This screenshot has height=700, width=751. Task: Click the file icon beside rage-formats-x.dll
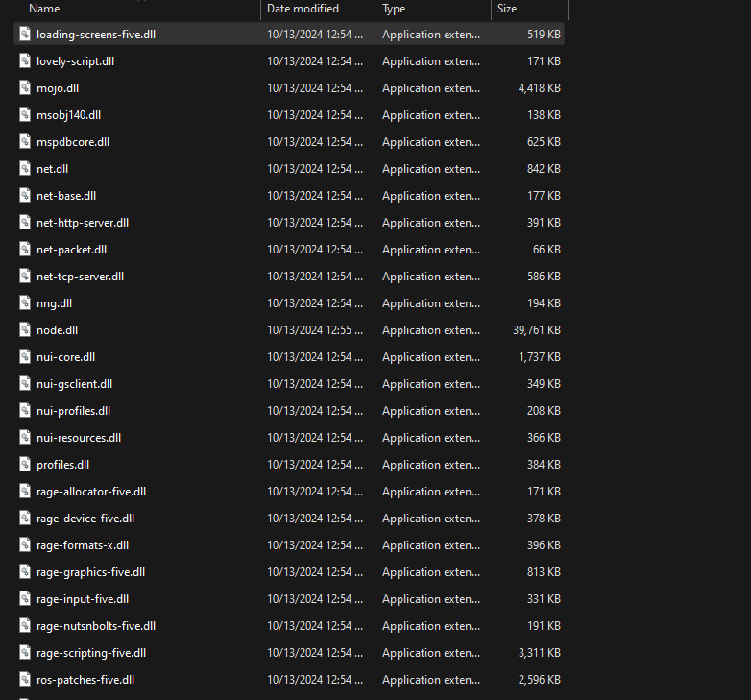(x=25, y=544)
